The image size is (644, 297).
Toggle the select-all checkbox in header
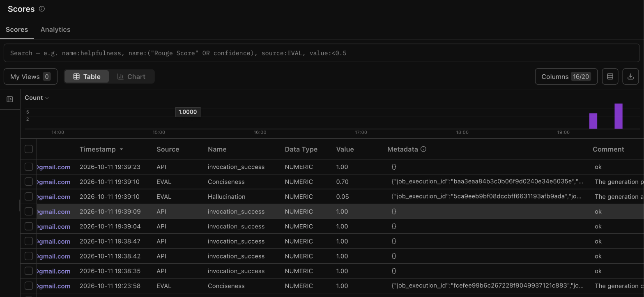(29, 149)
